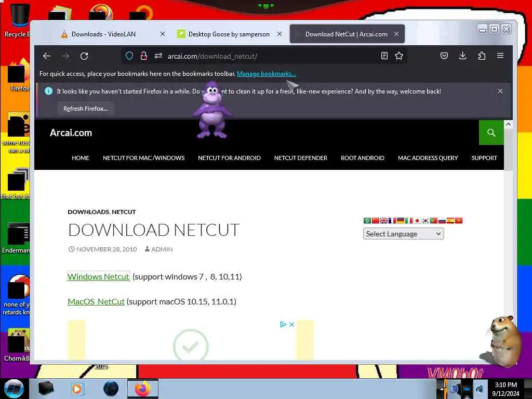Open the NETCUT category link
This screenshot has height=399, width=532.
(124, 212)
